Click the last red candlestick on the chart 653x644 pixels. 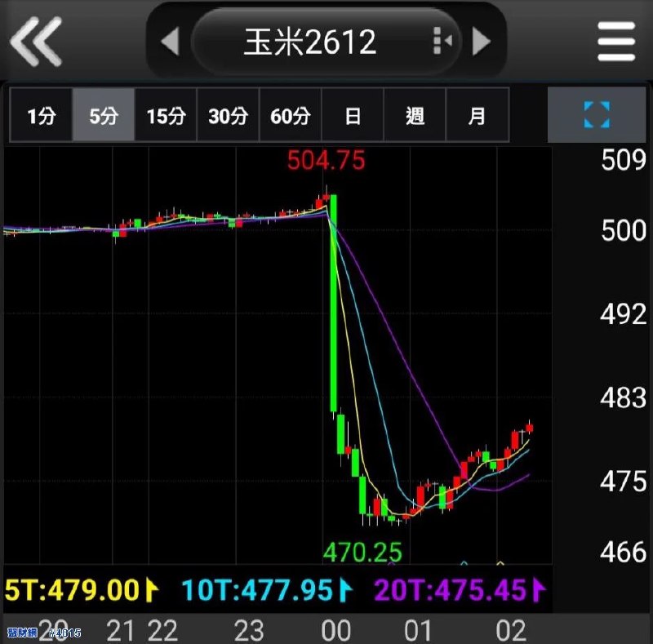pos(529,428)
